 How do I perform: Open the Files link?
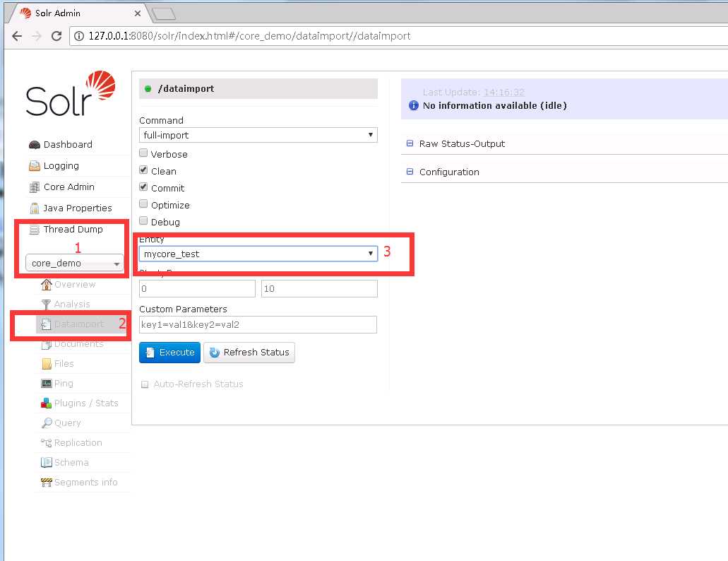coord(64,364)
